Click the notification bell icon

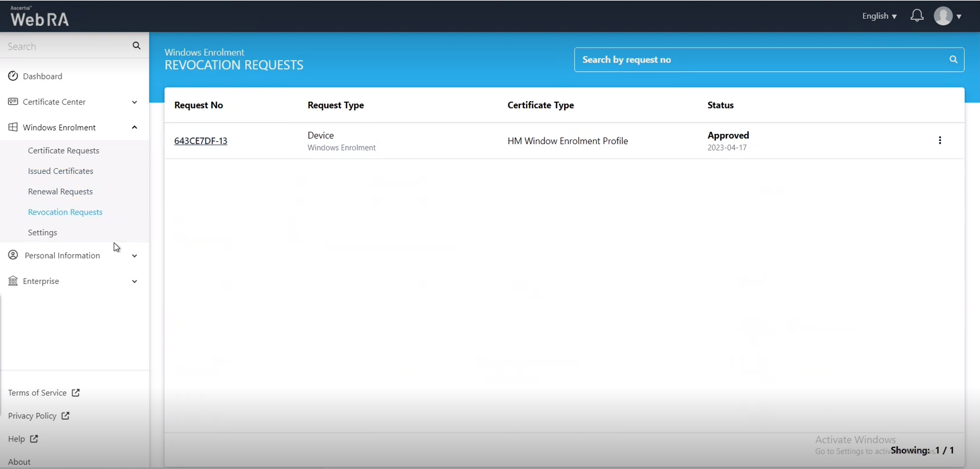pos(916,16)
